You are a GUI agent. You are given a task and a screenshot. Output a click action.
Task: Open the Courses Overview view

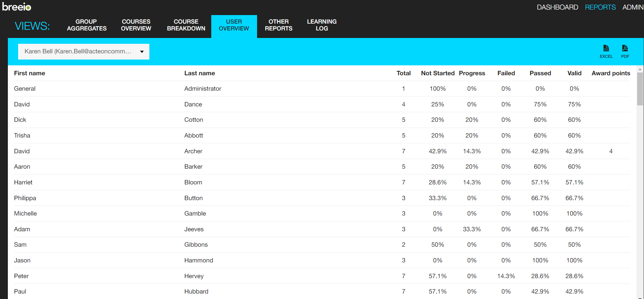pyautogui.click(x=136, y=25)
